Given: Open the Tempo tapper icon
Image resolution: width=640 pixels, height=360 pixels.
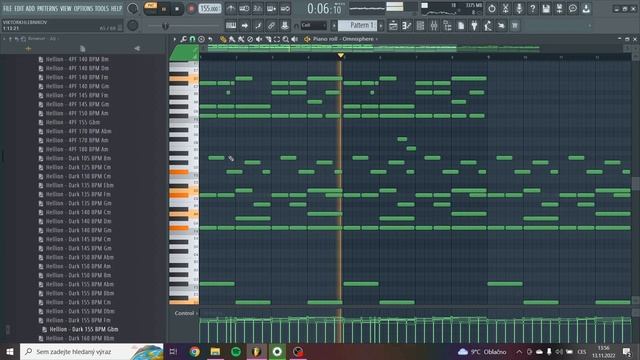Looking at the screenshot, I should [488, 26].
